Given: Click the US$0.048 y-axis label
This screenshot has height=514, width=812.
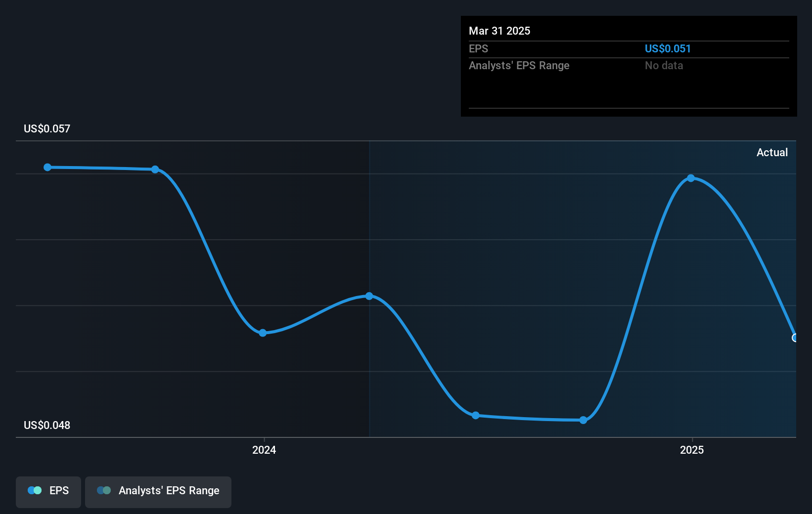Looking at the screenshot, I should [47, 426].
